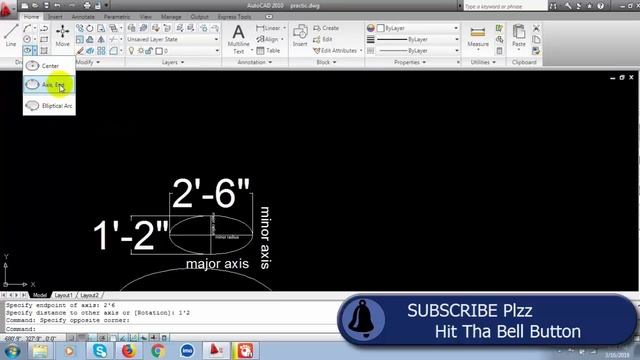The width and height of the screenshot is (640, 360).
Task: Click the Cut scissors icon
Action: pyautogui.click(x=536, y=28)
